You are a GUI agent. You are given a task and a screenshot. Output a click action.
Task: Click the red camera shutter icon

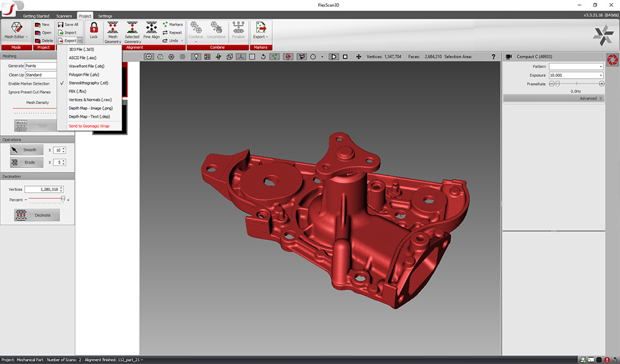(x=611, y=60)
